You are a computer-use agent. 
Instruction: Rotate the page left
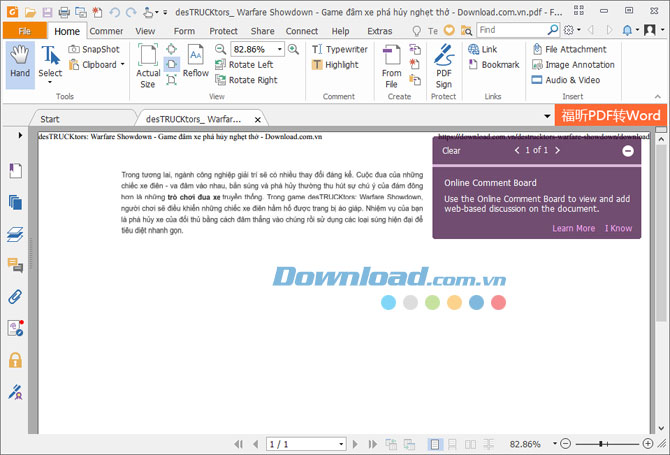tap(244, 65)
